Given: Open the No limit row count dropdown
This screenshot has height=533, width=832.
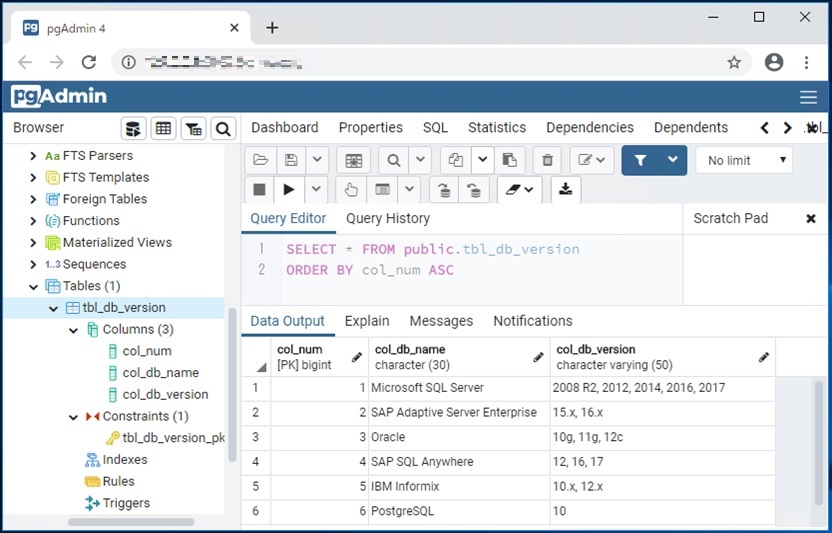Looking at the screenshot, I should 743,160.
